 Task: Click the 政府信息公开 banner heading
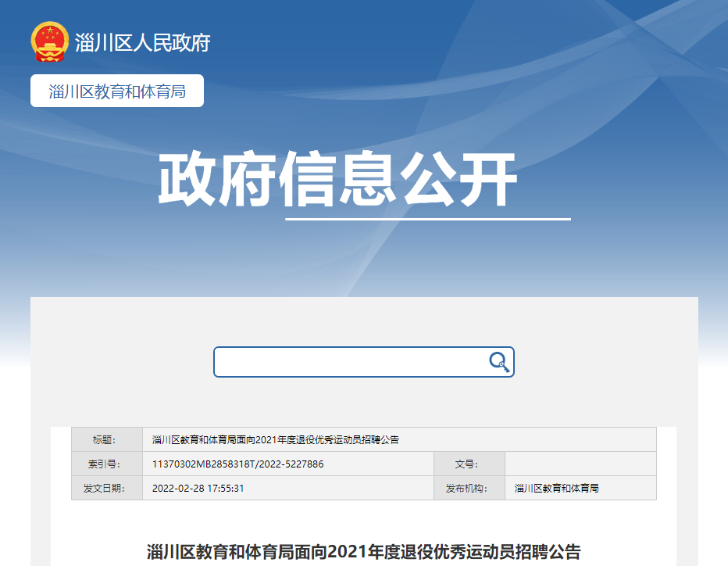[337, 179]
